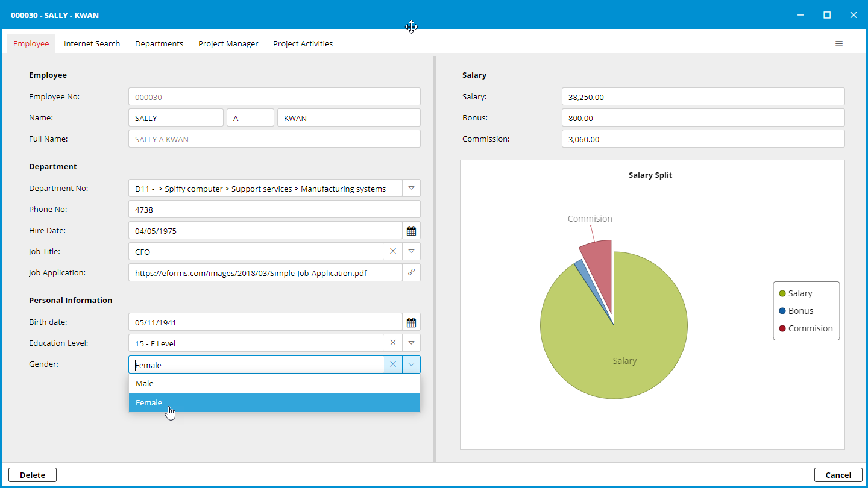The height and width of the screenshot is (488, 868).
Task: Open the Job Application link icon
Action: (x=411, y=272)
